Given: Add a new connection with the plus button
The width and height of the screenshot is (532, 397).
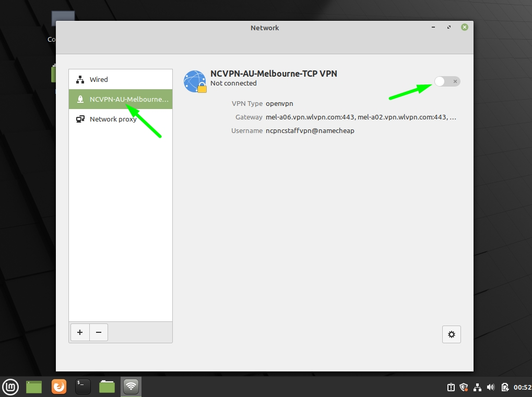Looking at the screenshot, I should (x=79, y=332).
